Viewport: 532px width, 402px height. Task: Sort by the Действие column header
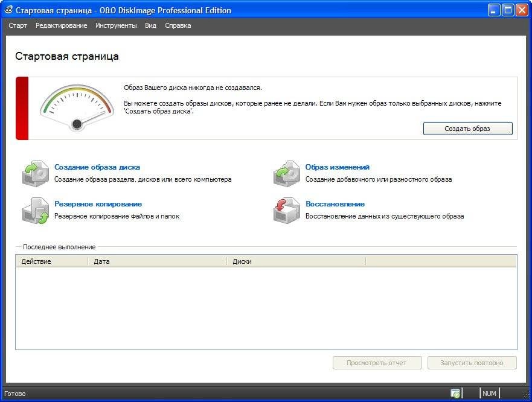pos(52,261)
